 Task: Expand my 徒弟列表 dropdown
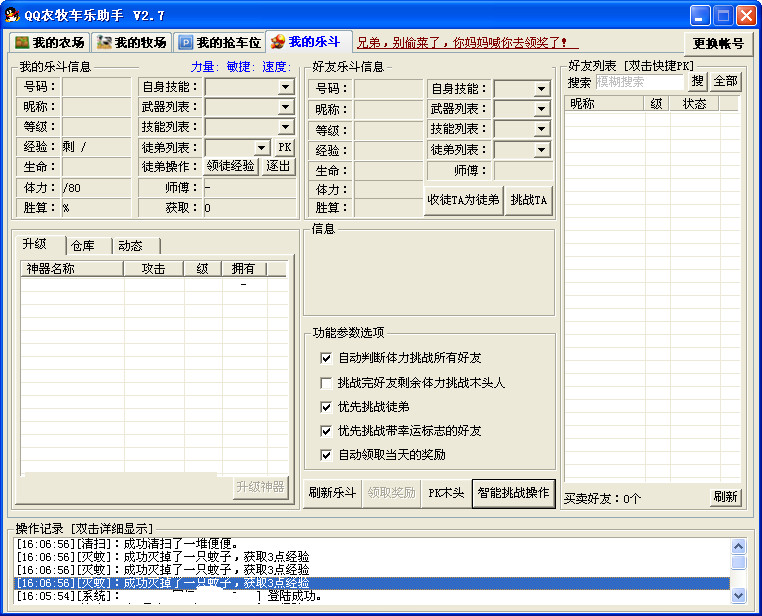[261, 147]
